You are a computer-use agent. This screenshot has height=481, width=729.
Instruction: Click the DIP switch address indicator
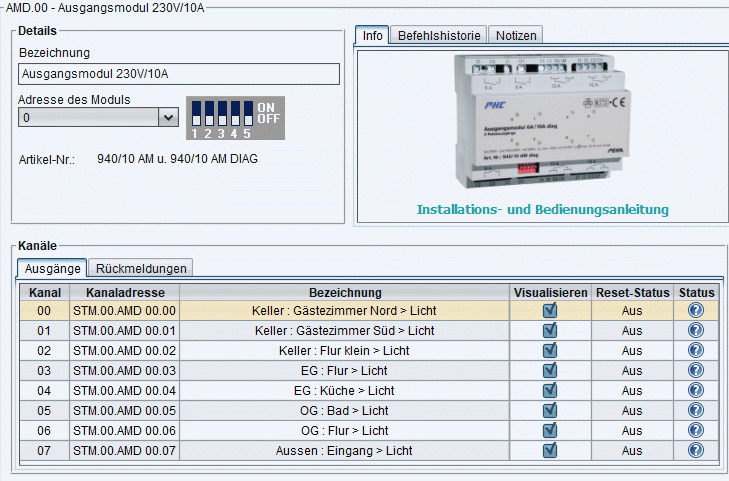(235, 118)
